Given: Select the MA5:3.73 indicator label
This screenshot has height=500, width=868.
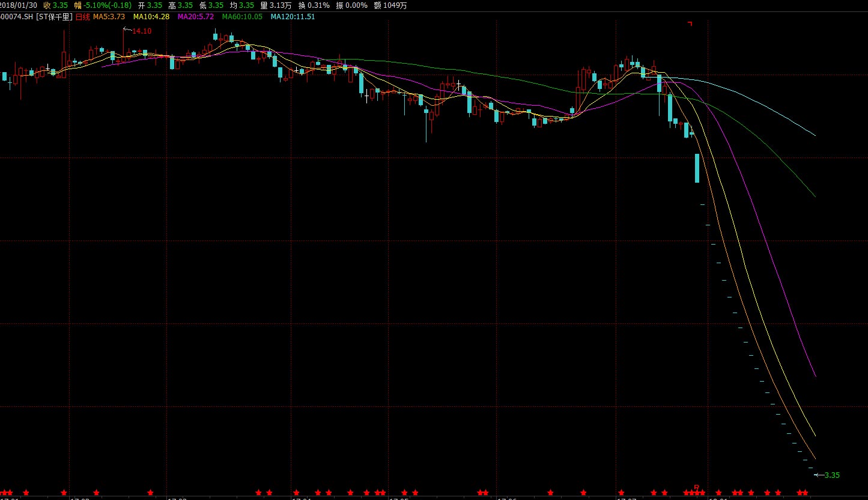Looking at the screenshot, I should (x=109, y=17).
